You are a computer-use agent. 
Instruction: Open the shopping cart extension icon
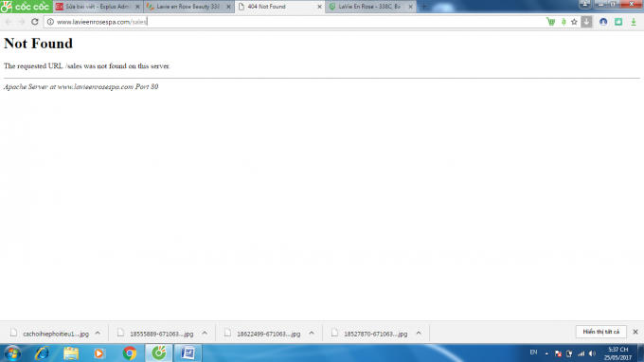(551, 22)
